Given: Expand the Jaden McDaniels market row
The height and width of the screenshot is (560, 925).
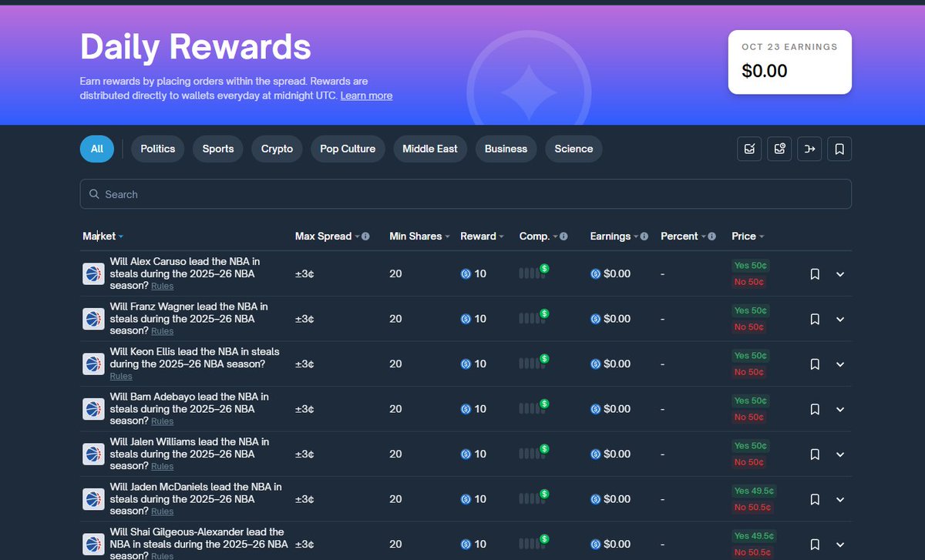Looking at the screenshot, I should coord(840,499).
